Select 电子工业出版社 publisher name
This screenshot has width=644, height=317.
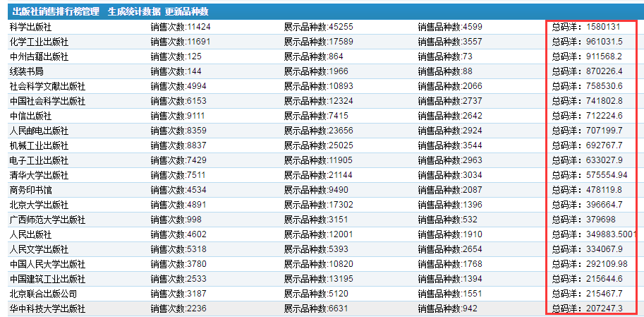[x=39, y=160]
